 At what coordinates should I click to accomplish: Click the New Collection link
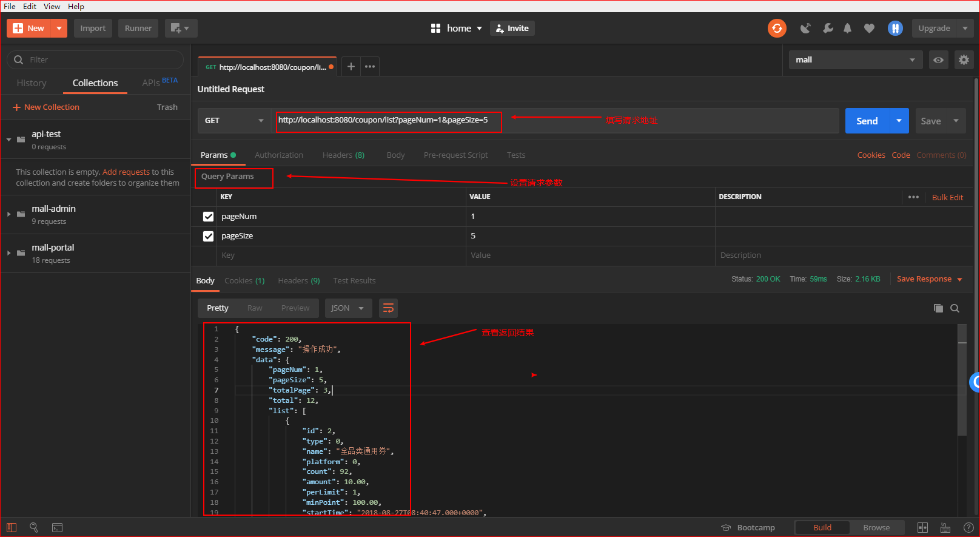coord(46,107)
